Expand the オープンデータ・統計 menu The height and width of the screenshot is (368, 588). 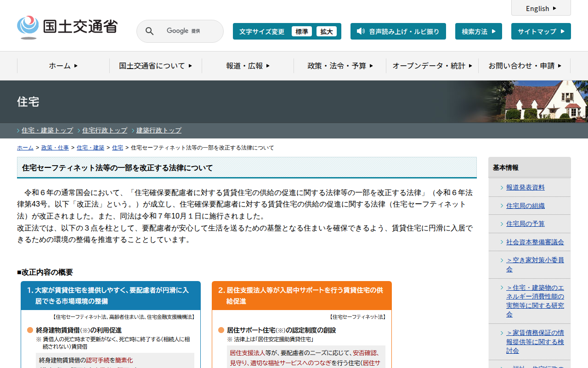click(x=432, y=66)
